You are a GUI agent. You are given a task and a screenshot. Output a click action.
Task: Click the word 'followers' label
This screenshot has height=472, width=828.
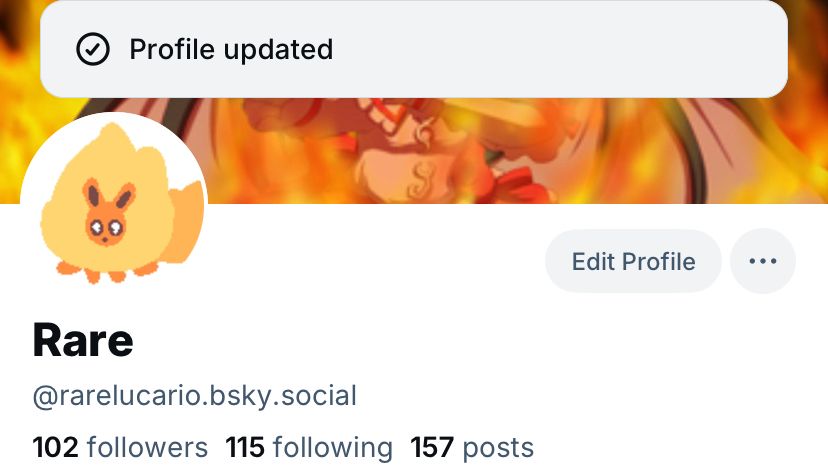pyautogui.click(x=147, y=448)
